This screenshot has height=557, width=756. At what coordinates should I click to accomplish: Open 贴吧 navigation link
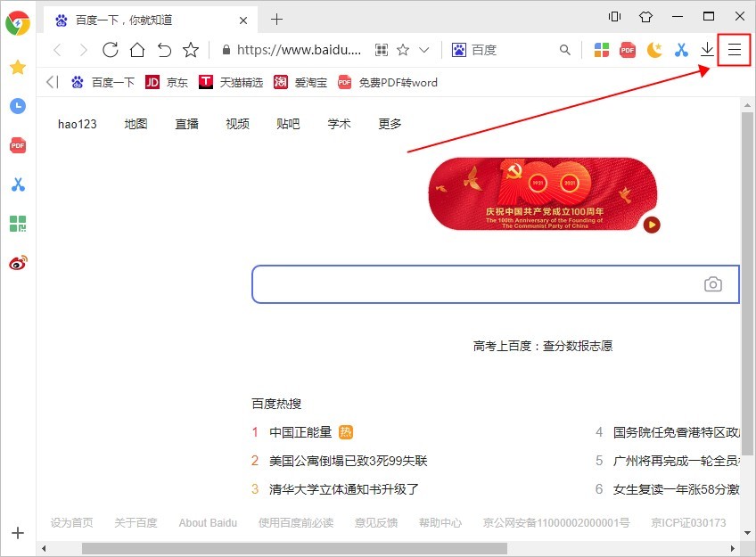point(288,124)
